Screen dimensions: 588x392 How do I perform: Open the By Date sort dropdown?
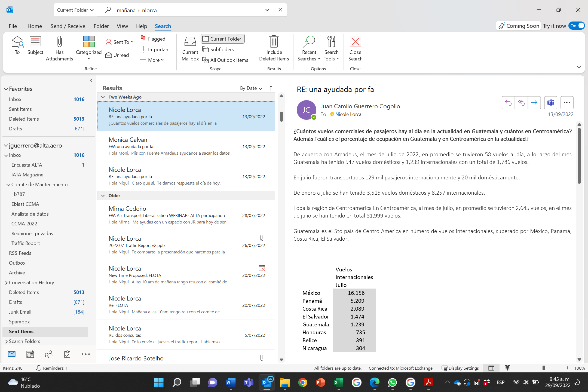pos(251,88)
